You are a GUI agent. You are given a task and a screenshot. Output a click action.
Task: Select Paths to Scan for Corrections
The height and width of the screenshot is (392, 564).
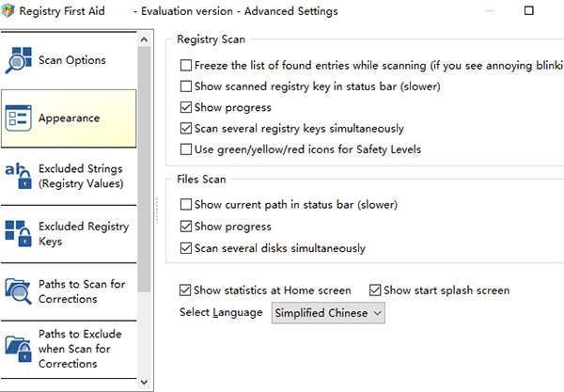pyautogui.click(x=82, y=291)
